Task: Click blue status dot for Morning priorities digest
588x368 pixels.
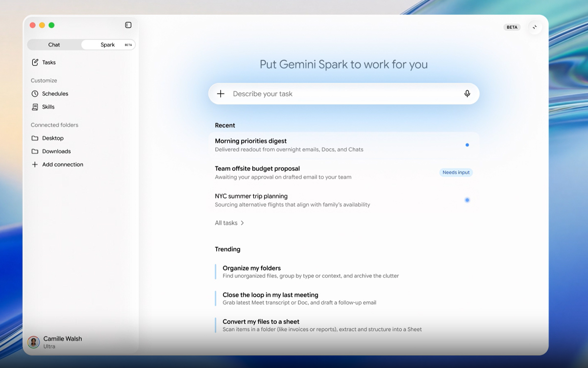Action: click(467, 145)
